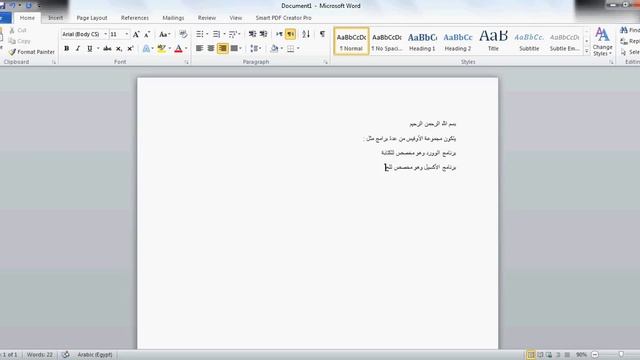The height and width of the screenshot is (360, 640).
Task: Expand borders dropdown arrow
Action: pyautogui.click(x=298, y=49)
